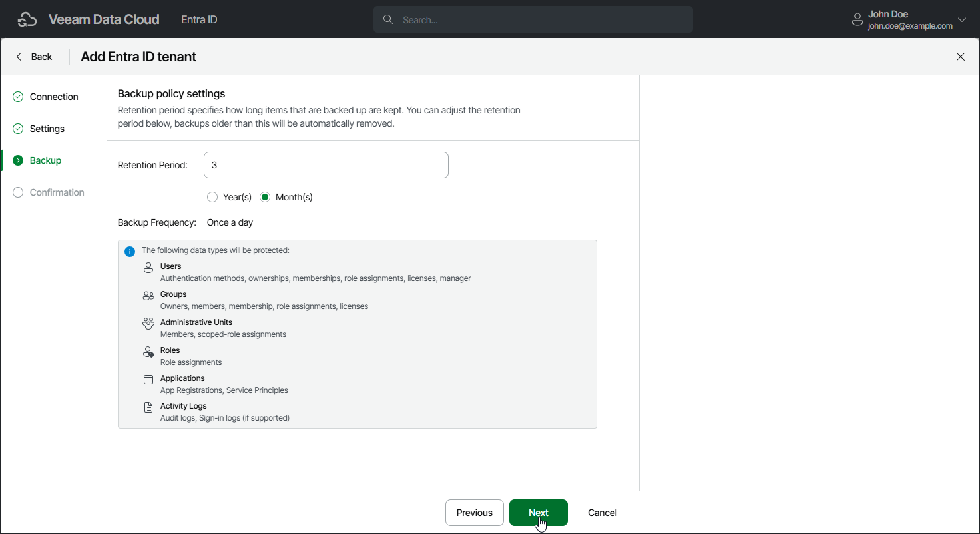Click the 'Role assignments' description text
Viewport: 980px width, 534px height.
click(191, 362)
